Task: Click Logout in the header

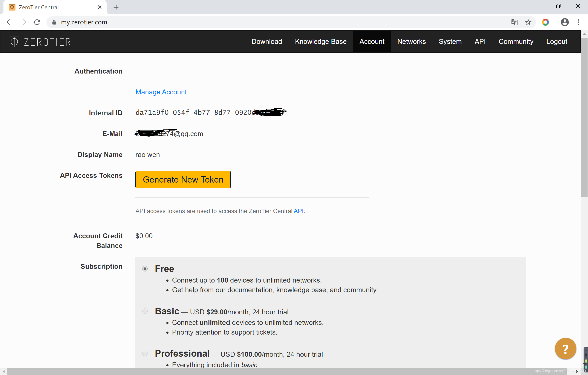Action: [556, 41]
